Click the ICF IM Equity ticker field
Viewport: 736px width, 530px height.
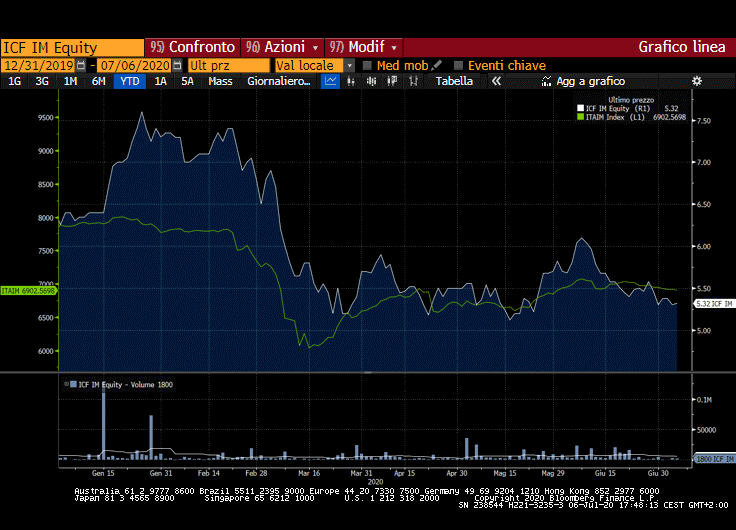[72, 47]
